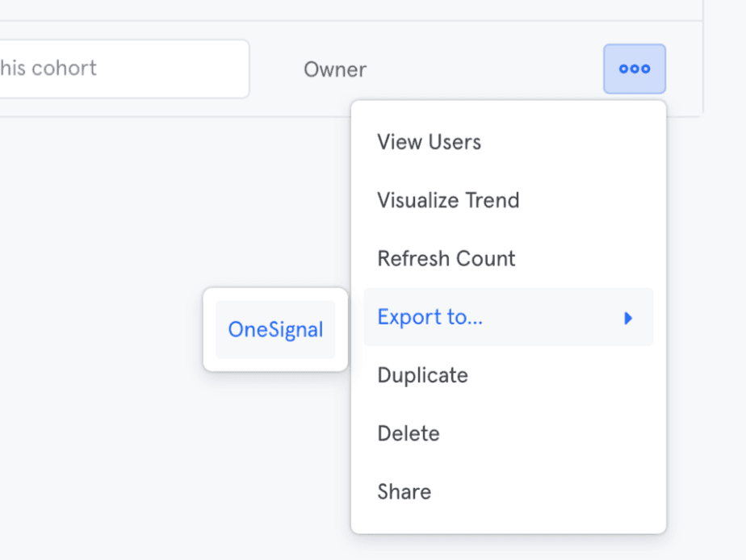Export the cohort to OneSignal
This screenshot has height=560, width=746.
tap(275, 330)
